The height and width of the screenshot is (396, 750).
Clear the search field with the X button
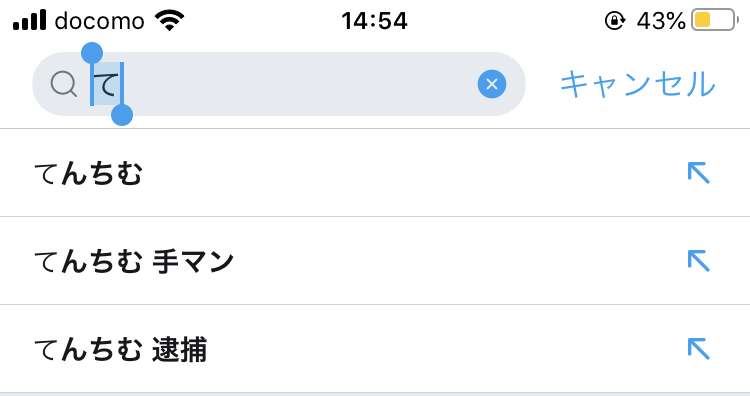point(492,84)
